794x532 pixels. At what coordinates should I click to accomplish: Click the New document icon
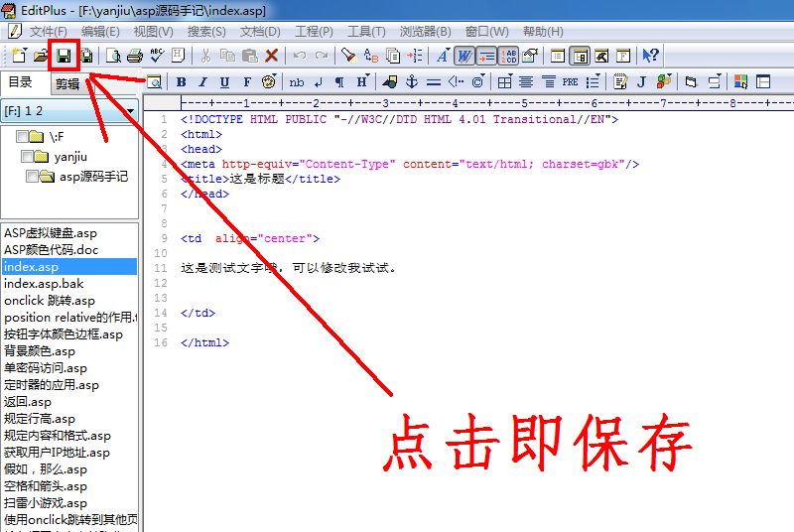(19, 56)
